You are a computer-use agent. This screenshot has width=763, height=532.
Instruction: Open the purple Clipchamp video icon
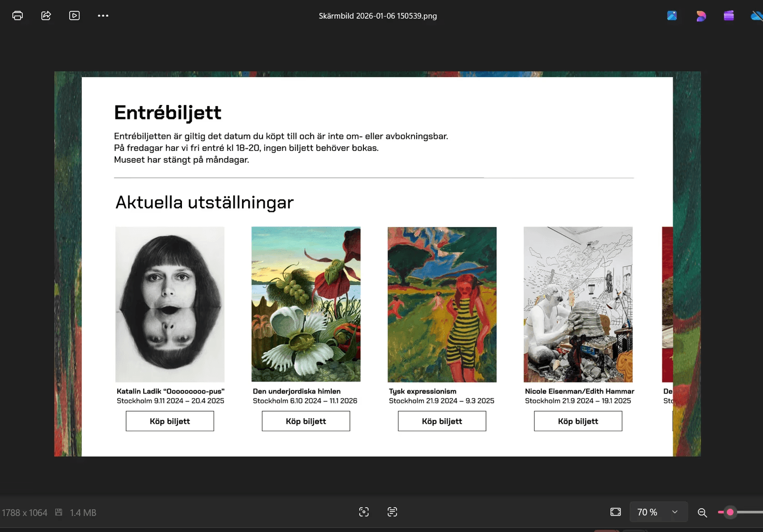pyautogui.click(x=729, y=16)
